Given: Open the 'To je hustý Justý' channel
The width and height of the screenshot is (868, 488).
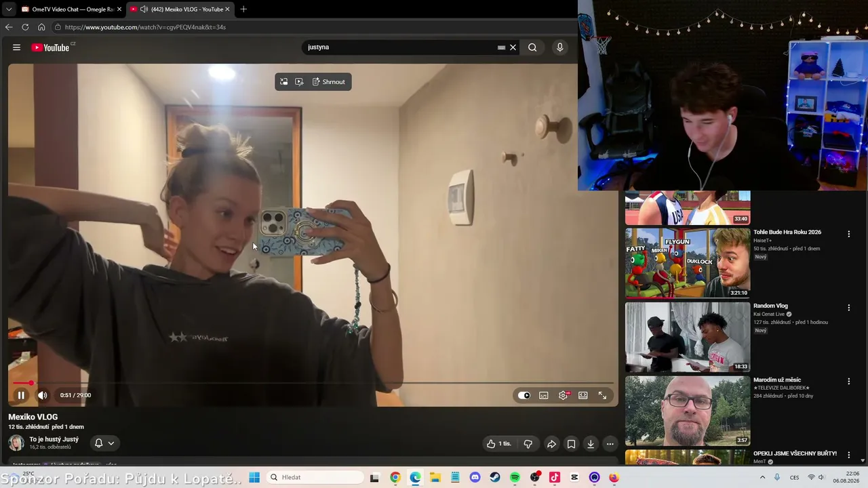Looking at the screenshot, I should 54,439.
